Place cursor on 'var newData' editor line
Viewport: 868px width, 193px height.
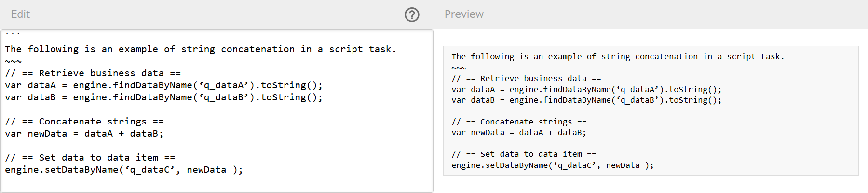(x=84, y=134)
